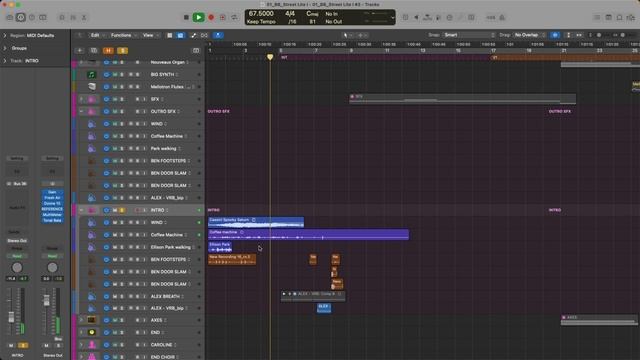Click the Bus 36 input slot

coord(17,184)
